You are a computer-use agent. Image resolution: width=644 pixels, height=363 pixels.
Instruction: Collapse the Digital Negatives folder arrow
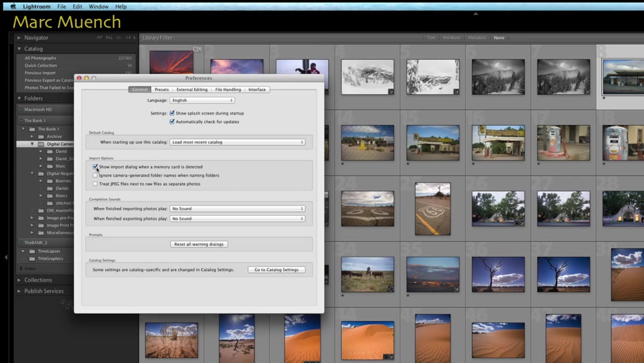pyautogui.click(x=32, y=173)
